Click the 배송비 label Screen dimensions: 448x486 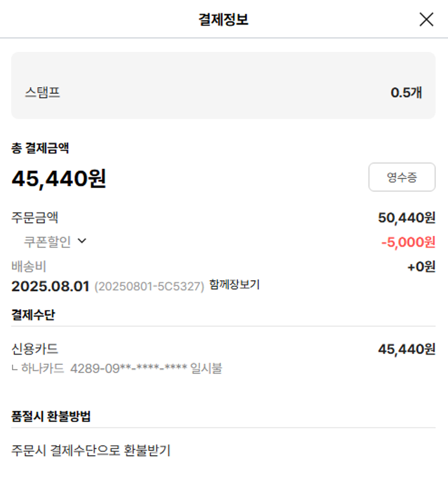pyautogui.click(x=29, y=266)
